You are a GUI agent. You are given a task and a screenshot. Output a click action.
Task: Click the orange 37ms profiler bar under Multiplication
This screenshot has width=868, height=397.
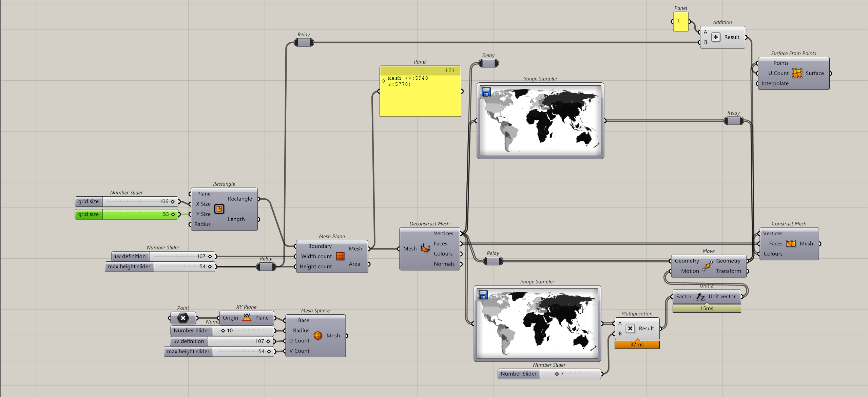(637, 344)
